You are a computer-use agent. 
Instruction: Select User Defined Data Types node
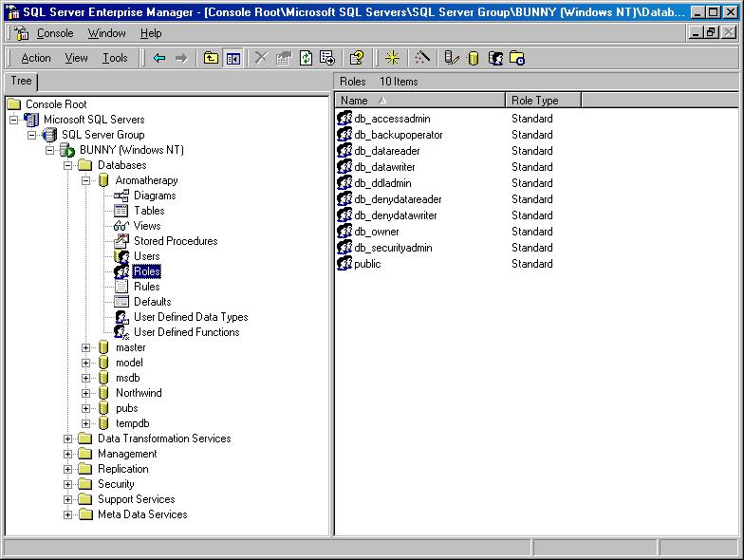click(191, 317)
